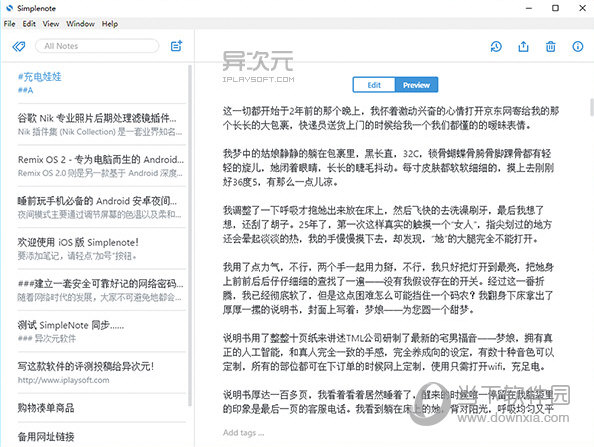The width and height of the screenshot is (594, 447).
Task: Maximize the Simplenote window
Action: point(555,8)
